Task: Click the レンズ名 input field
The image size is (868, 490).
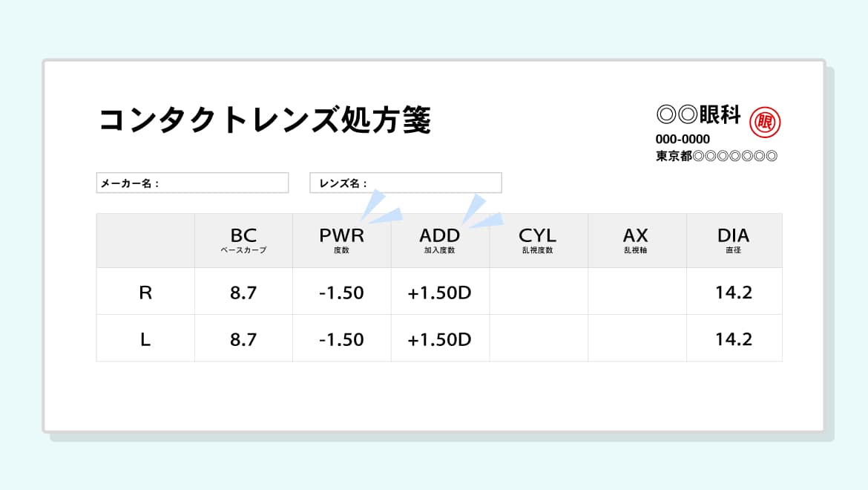Action: (405, 183)
